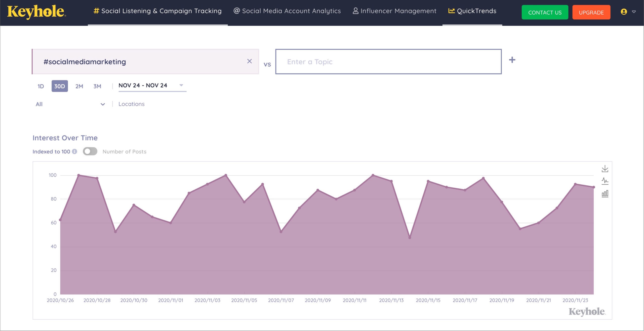This screenshot has width=644, height=331.
Task: Open the NOV 24 - NOV 24 date dropdown
Action: point(152,86)
